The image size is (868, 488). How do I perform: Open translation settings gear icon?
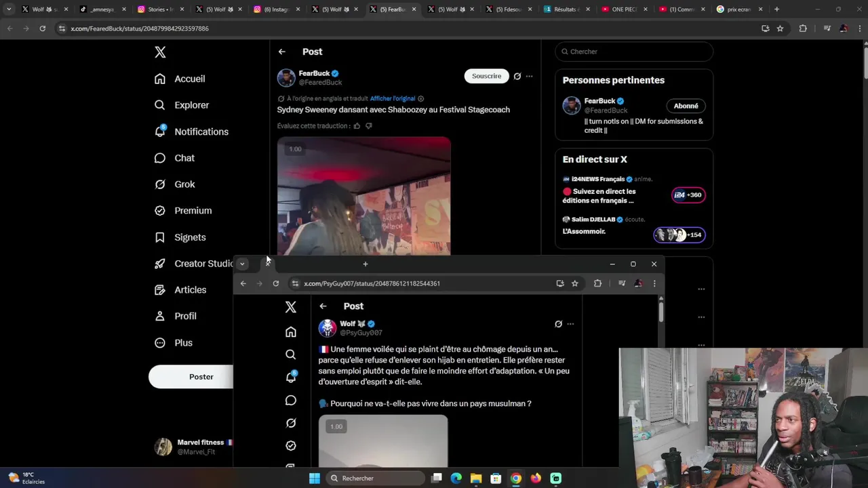point(421,98)
